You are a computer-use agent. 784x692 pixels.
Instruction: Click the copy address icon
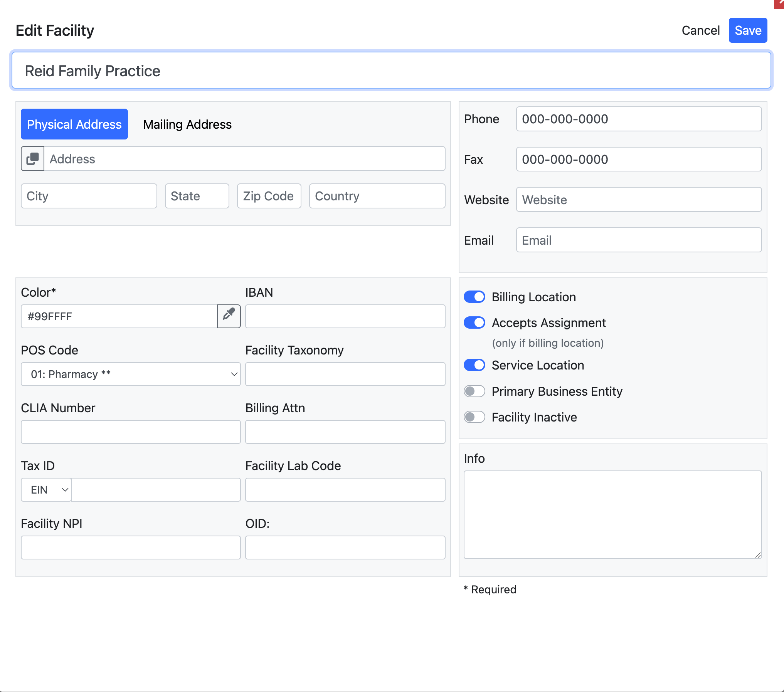click(32, 159)
